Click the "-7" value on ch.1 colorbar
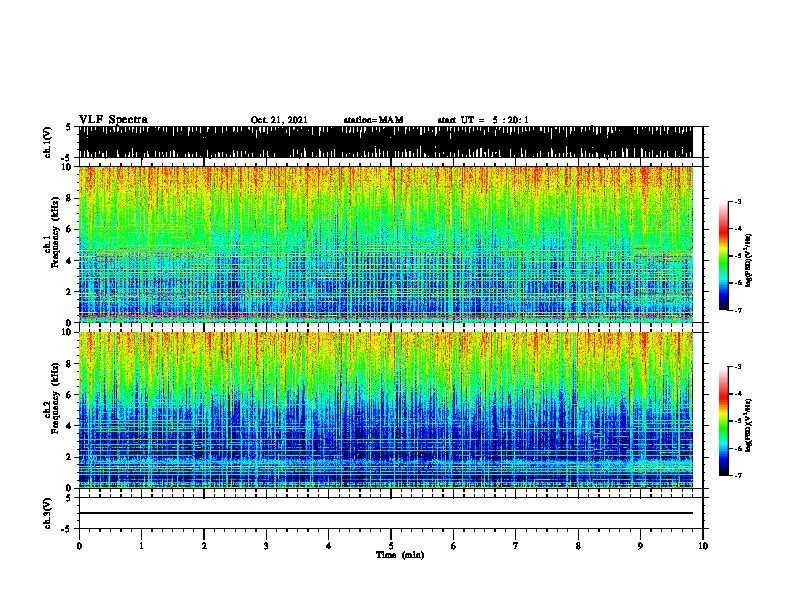Viewport: 792px width, 612px height. (x=737, y=310)
